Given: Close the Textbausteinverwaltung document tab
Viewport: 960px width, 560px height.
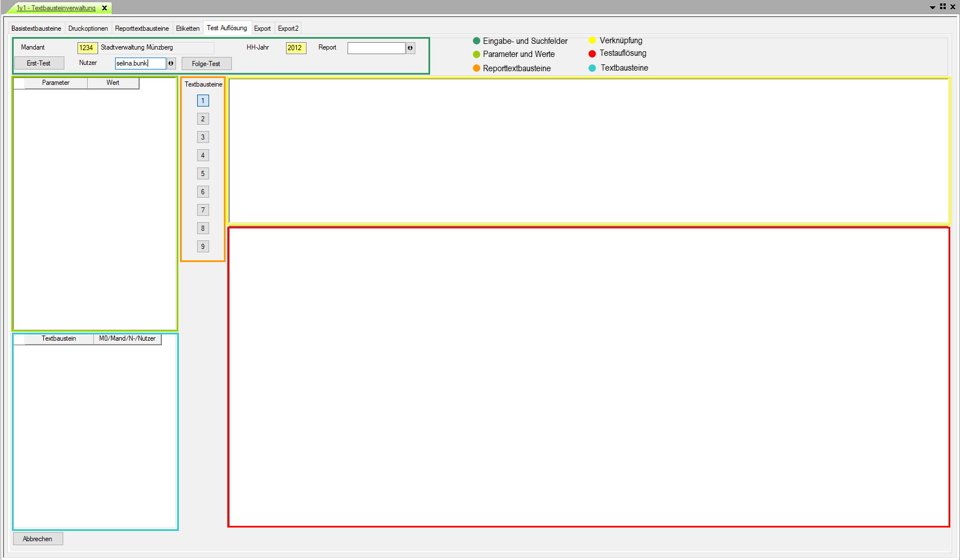Looking at the screenshot, I should (104, 8).
